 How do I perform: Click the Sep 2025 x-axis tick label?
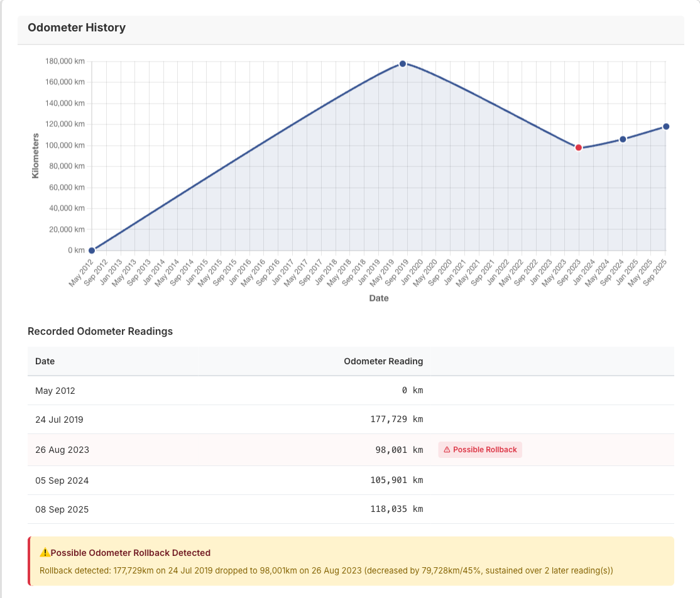(x=655, y=273)
